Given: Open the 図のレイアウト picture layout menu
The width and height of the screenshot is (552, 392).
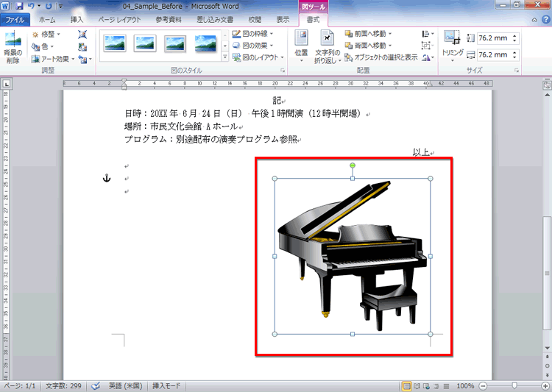Looking at the screenshot, I should 258,57.
